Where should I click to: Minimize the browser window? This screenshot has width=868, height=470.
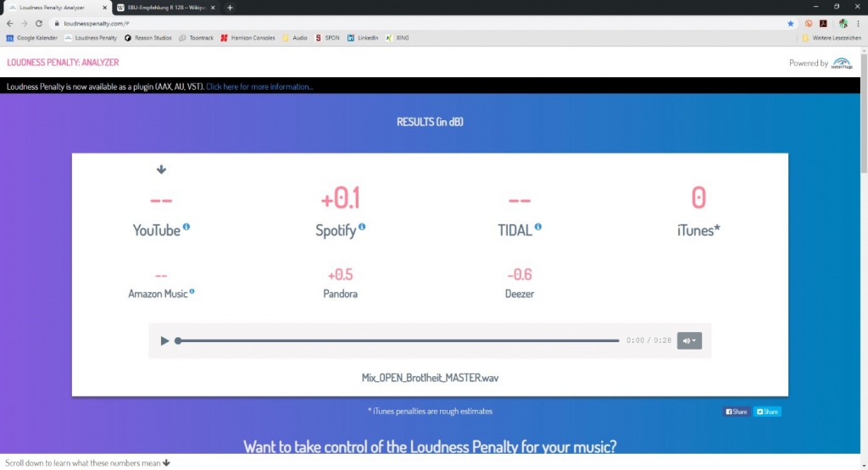(815, 7)
